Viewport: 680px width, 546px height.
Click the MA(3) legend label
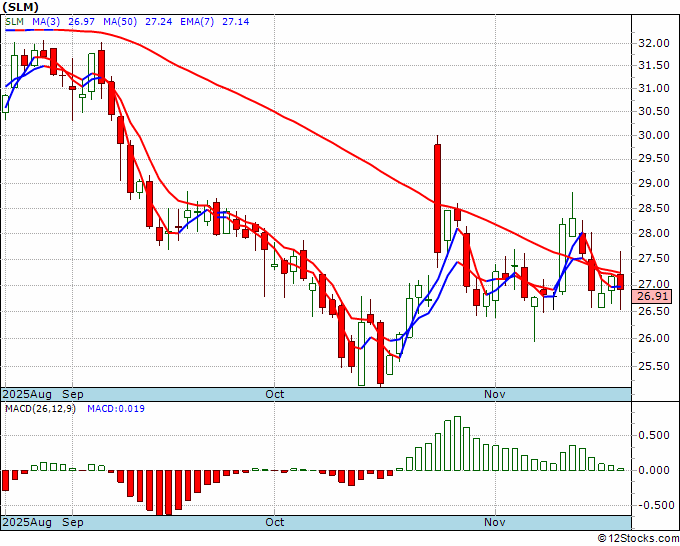[x=46, y=22]
